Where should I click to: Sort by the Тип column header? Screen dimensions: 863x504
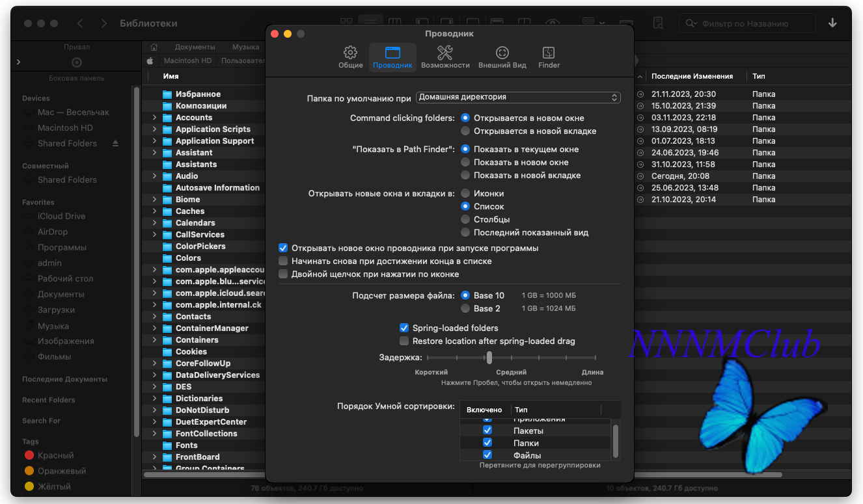tap(759, 76)
